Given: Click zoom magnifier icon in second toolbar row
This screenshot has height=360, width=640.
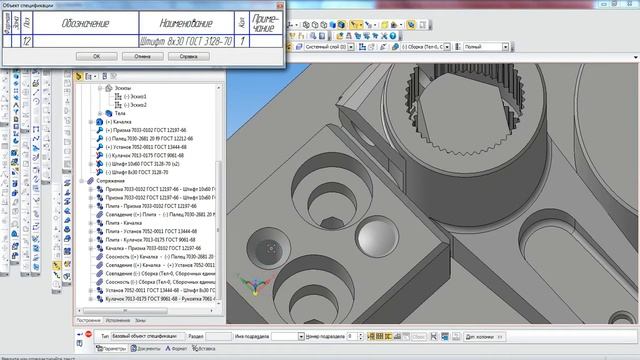Looking at the screenshot, I should (x=313, y=36).
